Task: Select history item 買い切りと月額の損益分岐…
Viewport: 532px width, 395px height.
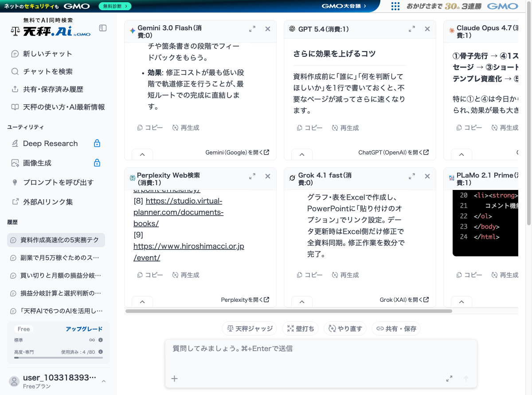Action: (x=56, y=276)
